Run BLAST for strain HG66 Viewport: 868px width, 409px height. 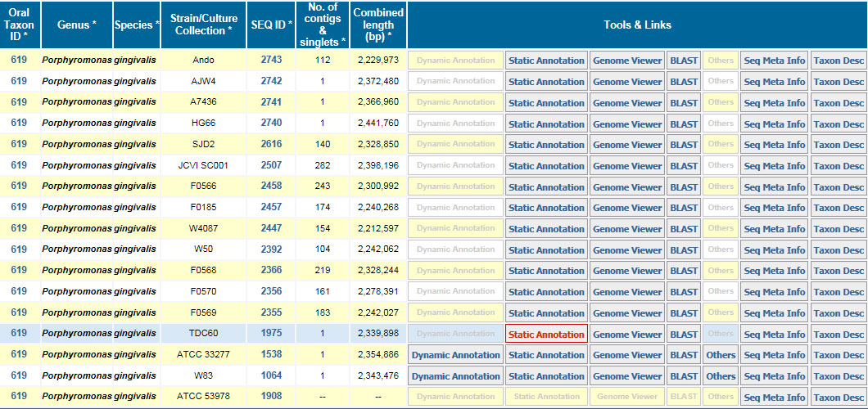[x=684, y=124]
